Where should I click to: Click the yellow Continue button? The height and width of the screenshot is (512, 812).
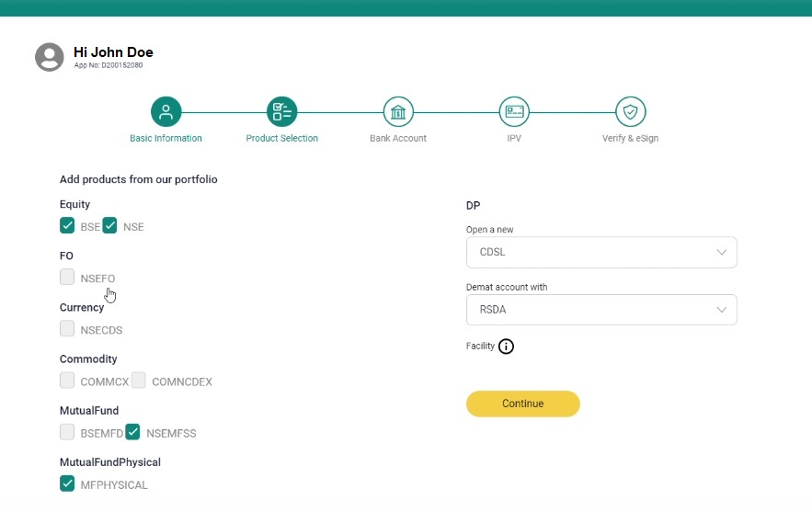click(x=523, y=404)
